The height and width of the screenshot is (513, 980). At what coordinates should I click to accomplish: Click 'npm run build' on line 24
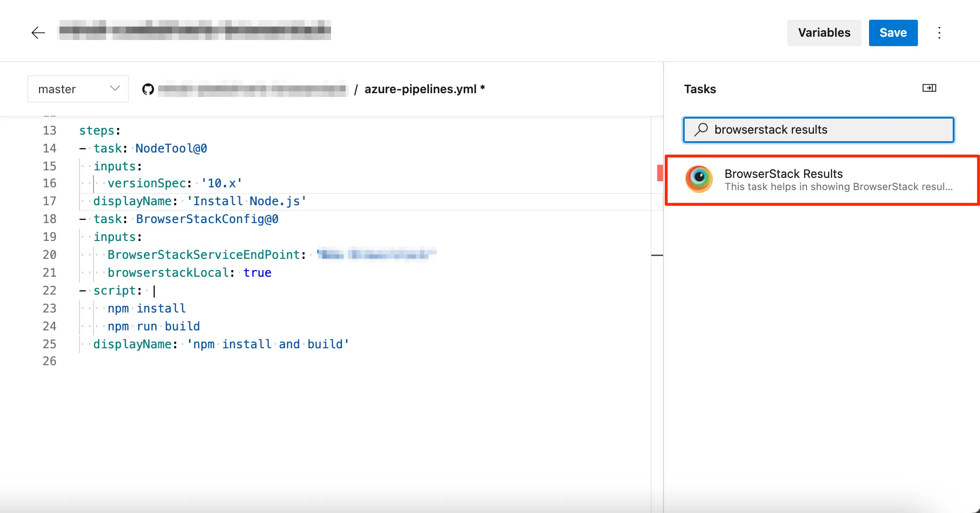tap(154, 326)
